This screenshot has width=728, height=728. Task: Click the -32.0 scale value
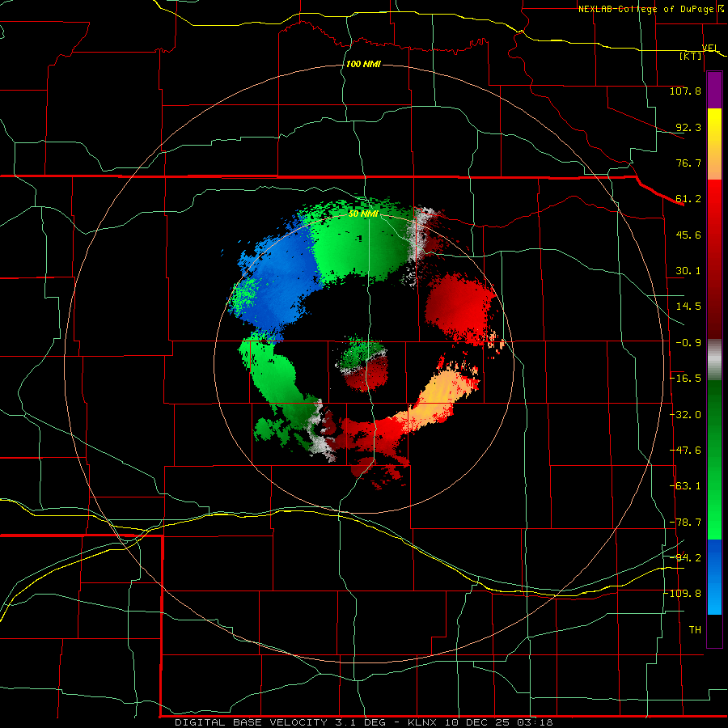(685, 415)
